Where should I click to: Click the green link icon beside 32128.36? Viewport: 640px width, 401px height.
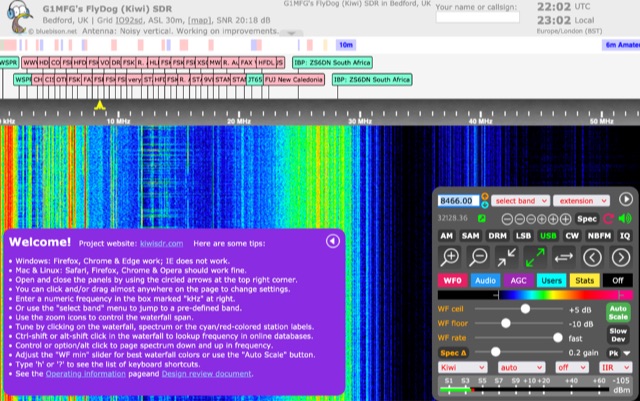[x=482, y=218]
